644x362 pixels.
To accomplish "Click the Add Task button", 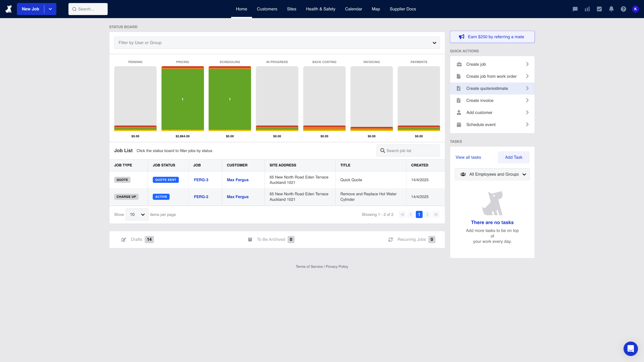I will tap(513, 157).
